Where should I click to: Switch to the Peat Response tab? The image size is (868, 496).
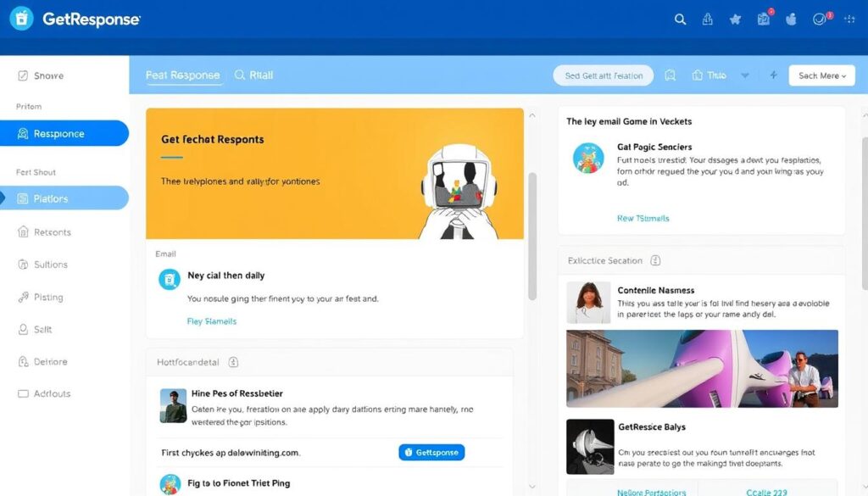click(183, 75)
